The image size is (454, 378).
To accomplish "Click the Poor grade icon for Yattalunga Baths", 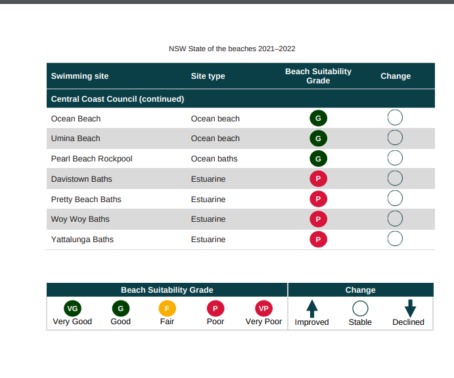I will (x=318, y=239).
